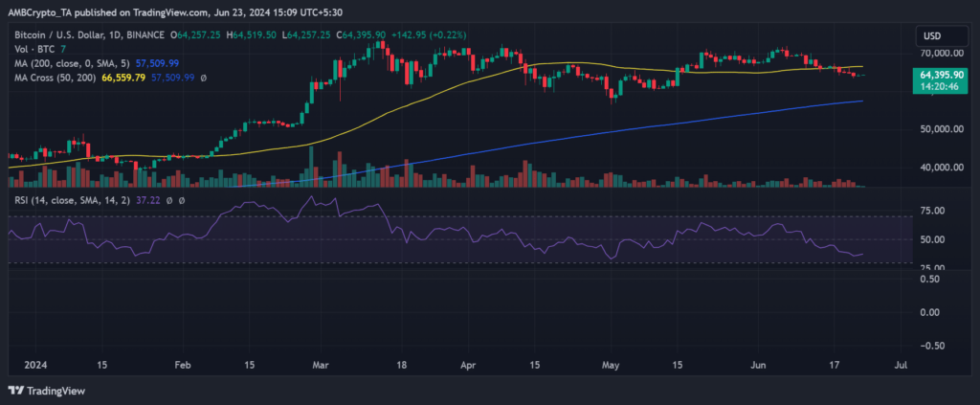
Task: Click the TradingView logo at bottom left
Action: [x=47, y=391]
